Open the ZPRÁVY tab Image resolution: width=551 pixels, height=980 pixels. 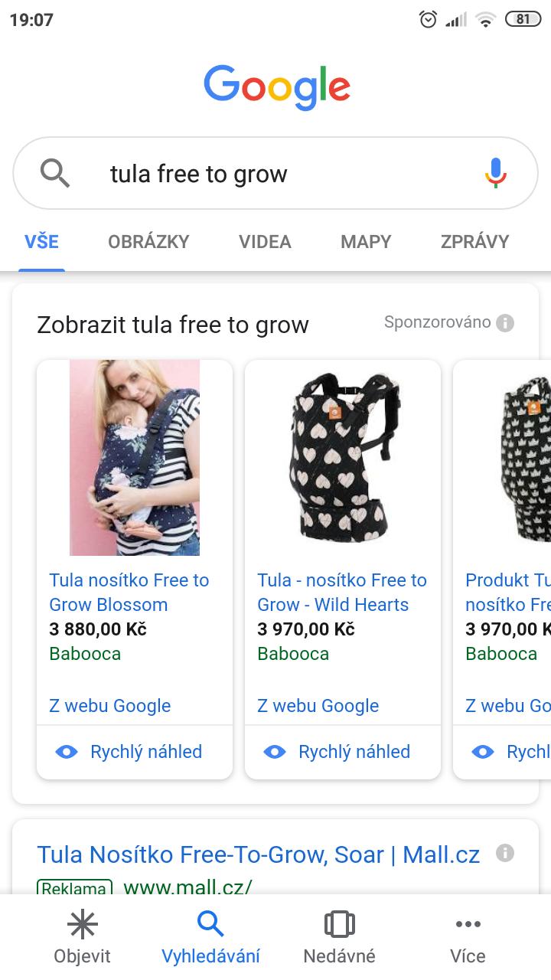click(x=474, y=242)
